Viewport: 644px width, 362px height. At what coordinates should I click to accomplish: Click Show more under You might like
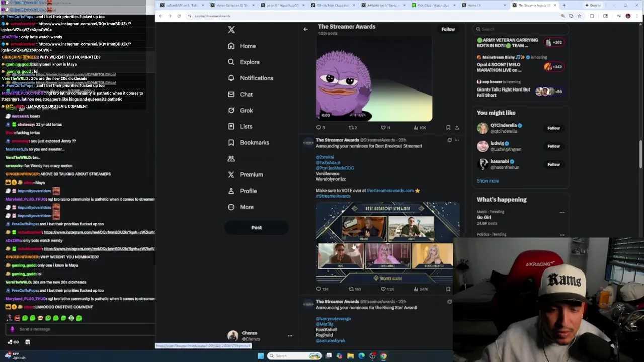coord(488,181)
